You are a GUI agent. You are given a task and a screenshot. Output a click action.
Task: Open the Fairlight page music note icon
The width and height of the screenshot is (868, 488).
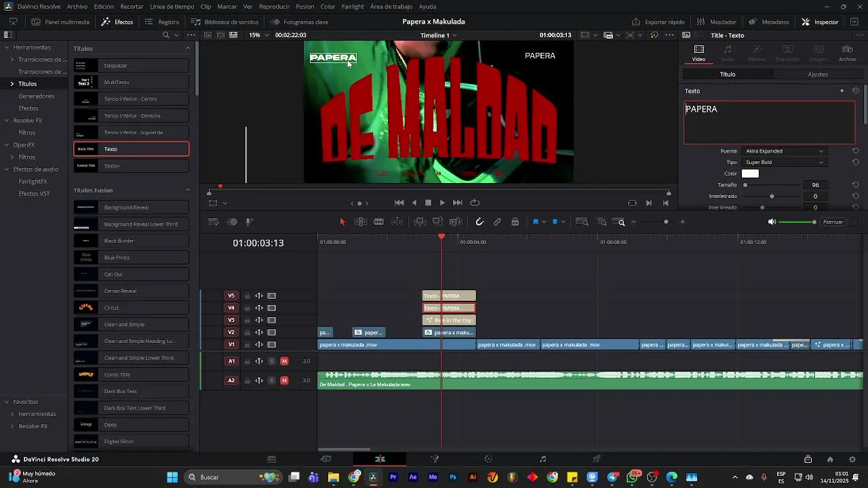tap(542, 459)
